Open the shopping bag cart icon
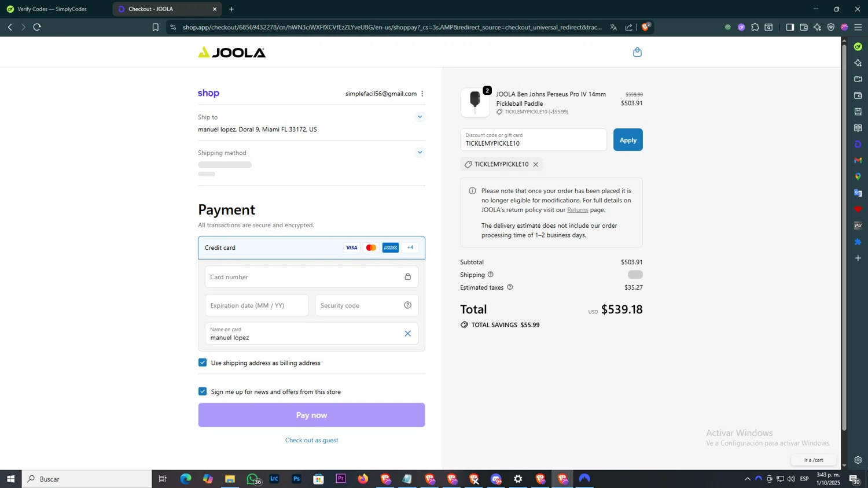Screen dimensions: 868x488 point(637,52)
